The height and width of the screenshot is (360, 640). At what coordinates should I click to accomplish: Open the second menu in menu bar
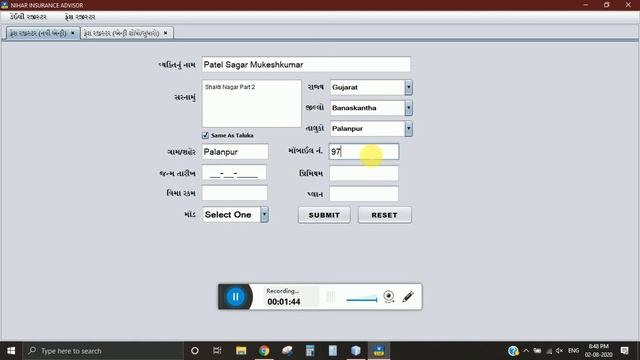coord(80,17)
